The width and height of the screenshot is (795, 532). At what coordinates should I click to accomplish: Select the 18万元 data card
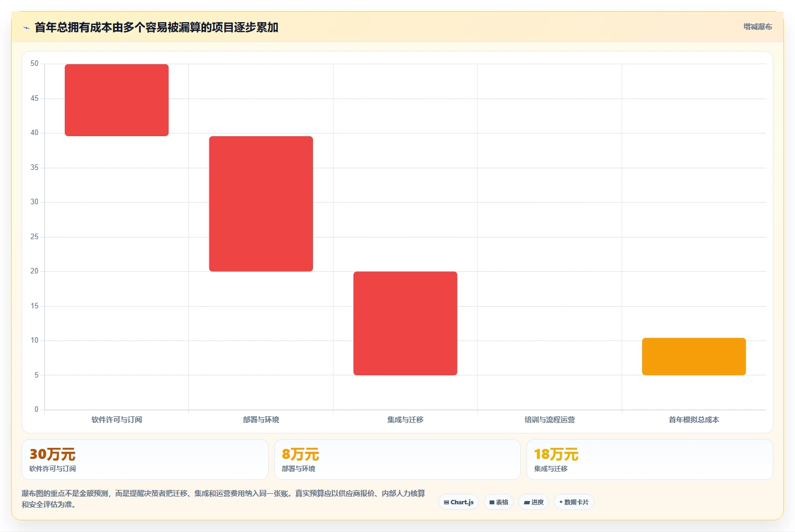click(649, 459)
